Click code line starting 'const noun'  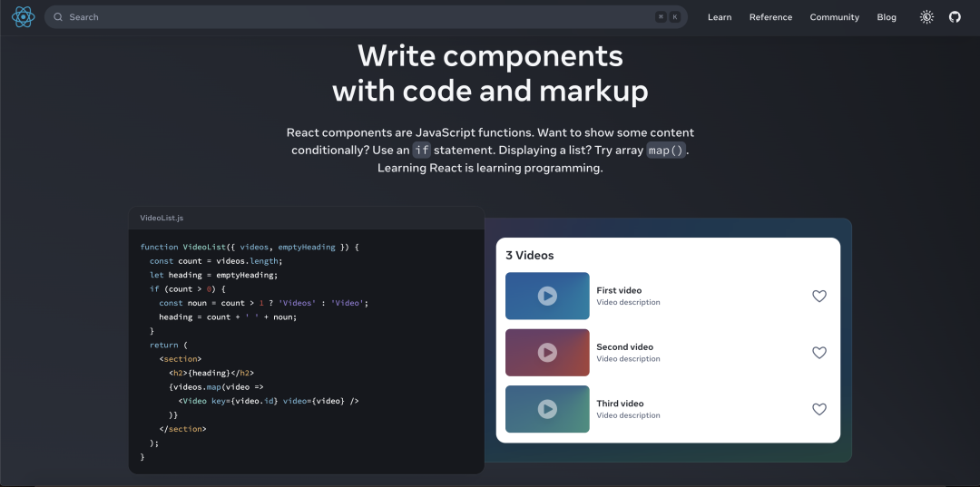(264, 303)
